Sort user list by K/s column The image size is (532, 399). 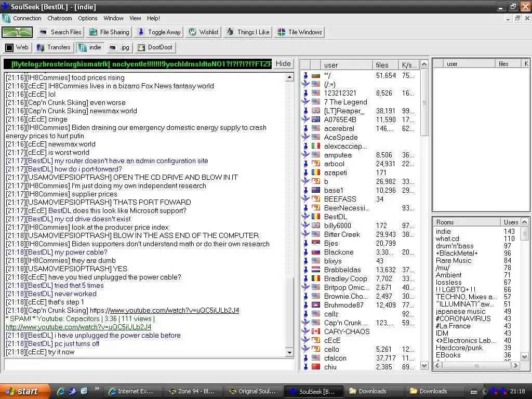[x=409, y=65]
